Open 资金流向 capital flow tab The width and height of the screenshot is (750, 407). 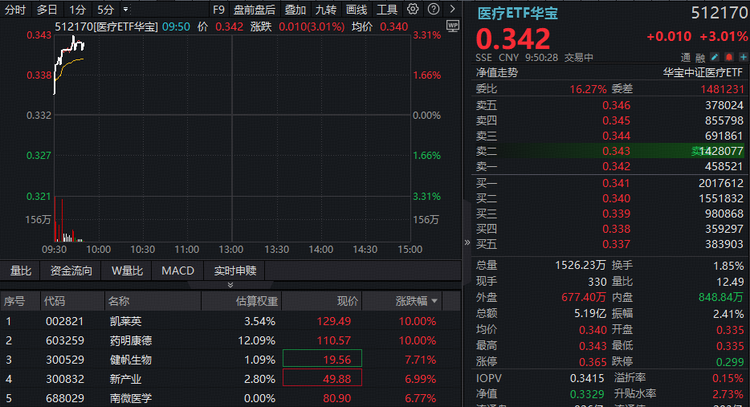71,270
